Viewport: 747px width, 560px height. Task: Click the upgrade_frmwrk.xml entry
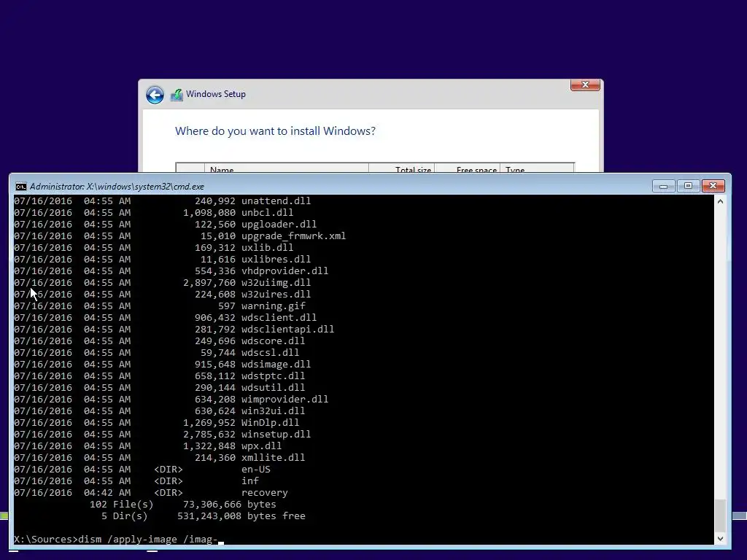coord(293,236)
